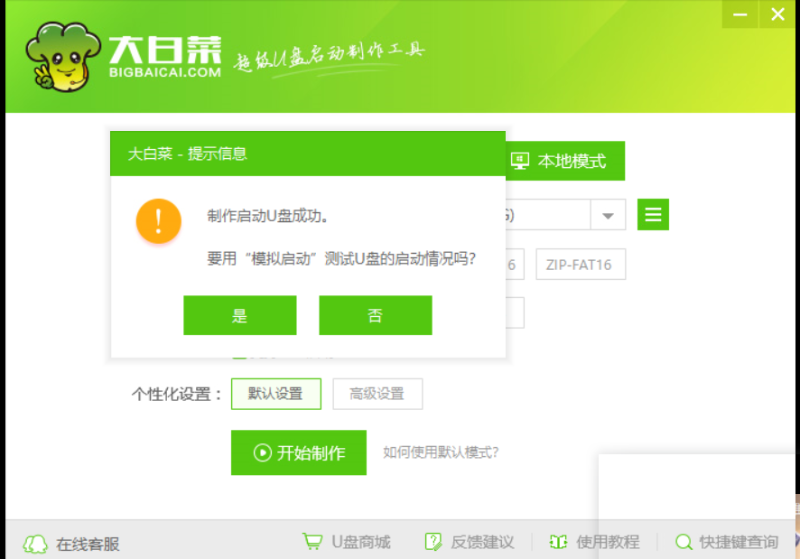Image resolution: width=800 pixels, height=559 pixels.
Task: Open 如何使用默认模式 help link
Action: (441, 452)
